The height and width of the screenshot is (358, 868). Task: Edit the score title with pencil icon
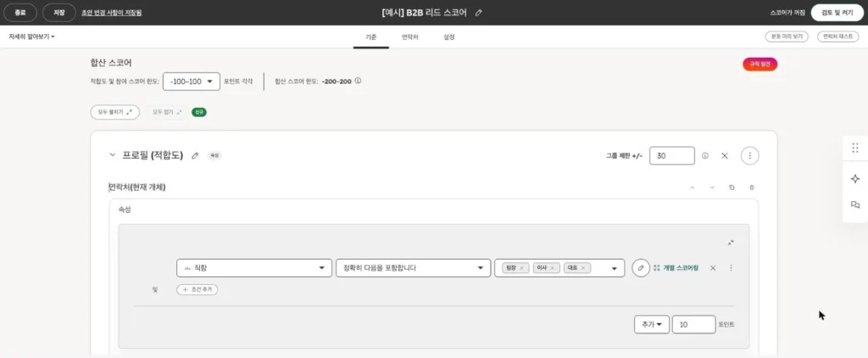479,13
